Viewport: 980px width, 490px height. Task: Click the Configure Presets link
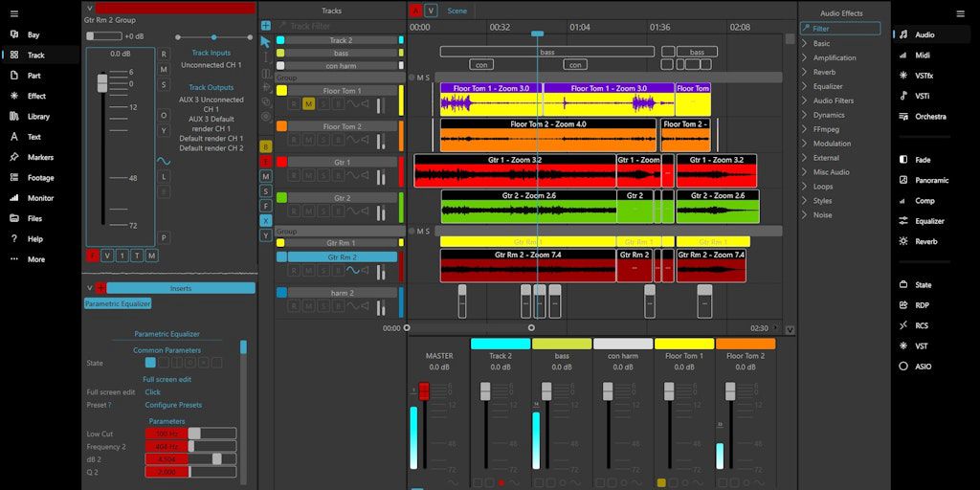[x=173, y=405]
